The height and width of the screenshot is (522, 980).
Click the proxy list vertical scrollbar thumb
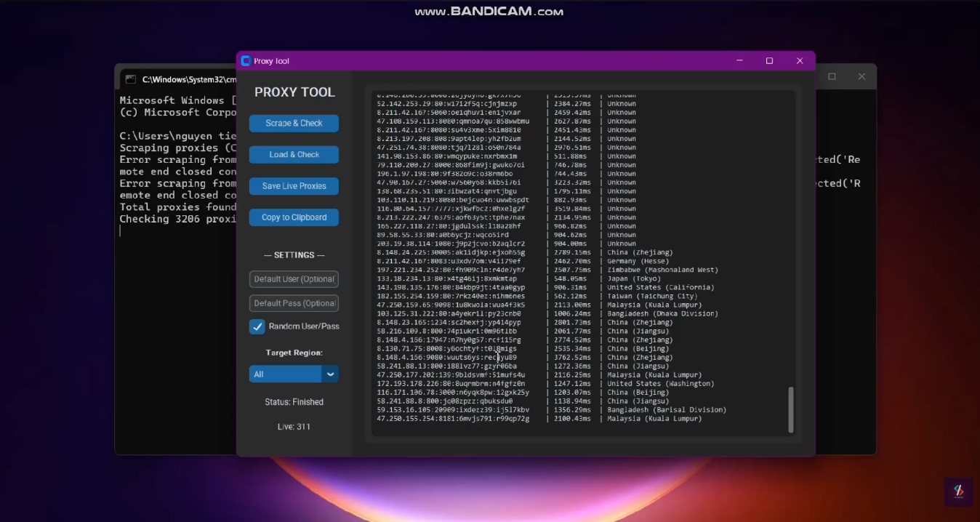791,409
